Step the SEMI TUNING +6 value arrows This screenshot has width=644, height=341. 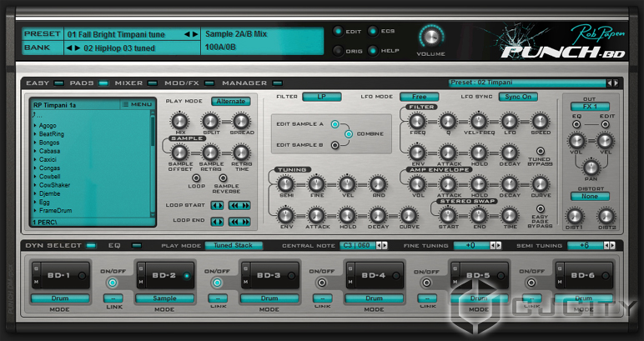[x=609, y=245]
